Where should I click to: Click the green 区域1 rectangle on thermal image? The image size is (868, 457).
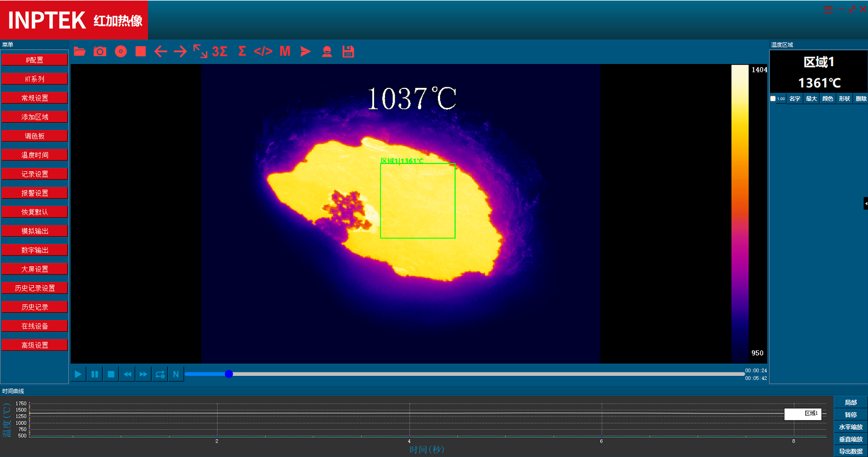click(x=418, y=201)
